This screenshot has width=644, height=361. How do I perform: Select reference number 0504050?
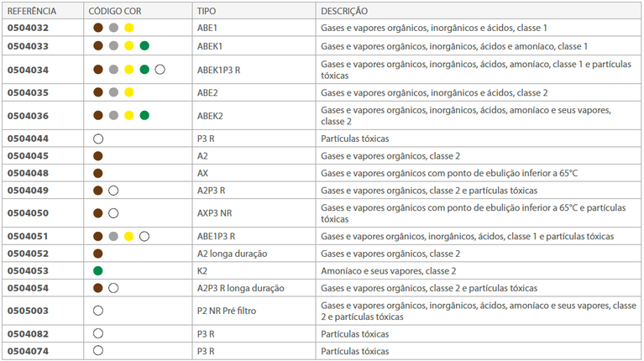[28, 213]
